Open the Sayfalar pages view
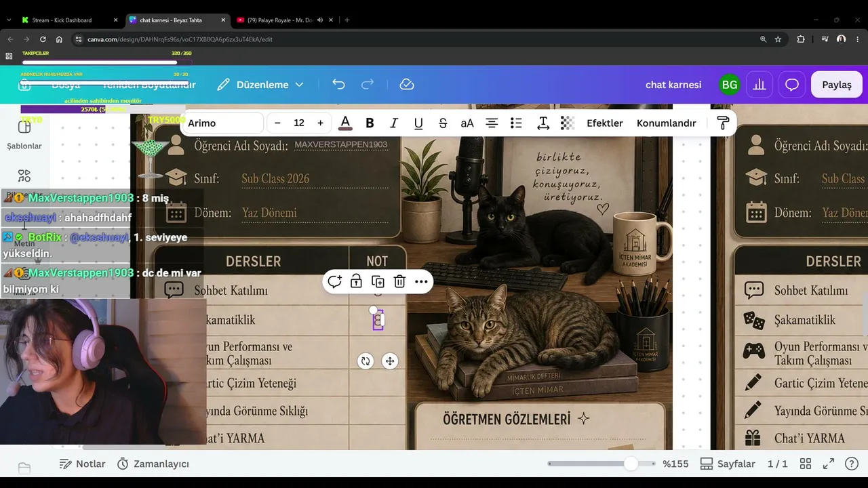The width and height of the screenshot is (868, 488). 728,464
